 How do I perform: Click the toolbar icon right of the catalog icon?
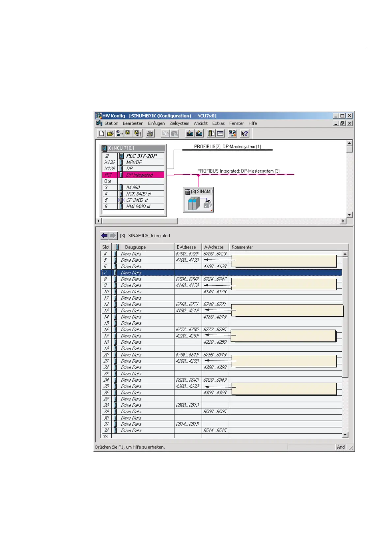click(x=220, y=133)
